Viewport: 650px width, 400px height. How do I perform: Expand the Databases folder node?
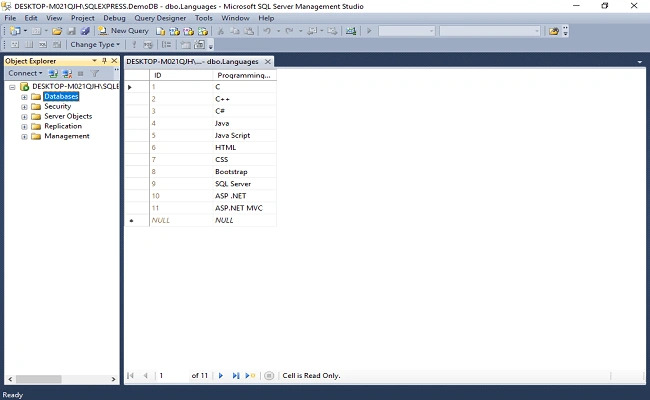tap(24, 97)
